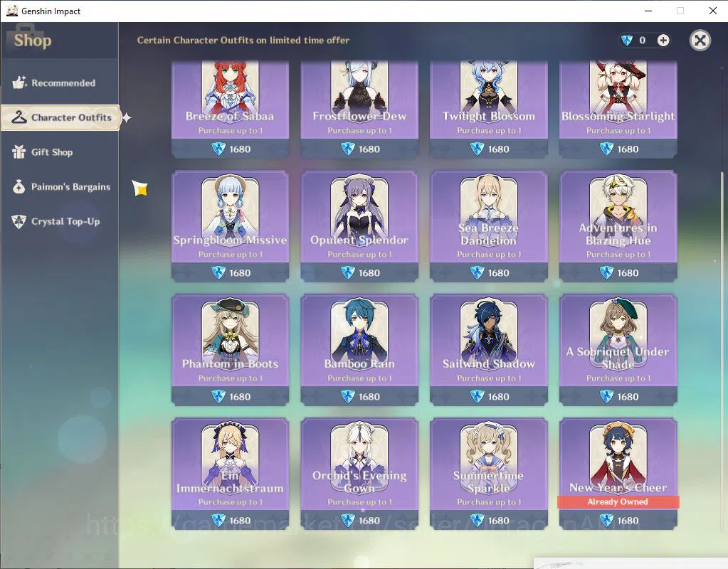728x569 pixels.
Task: Select owned New Year's Cheer outfit
Action: 618,474
